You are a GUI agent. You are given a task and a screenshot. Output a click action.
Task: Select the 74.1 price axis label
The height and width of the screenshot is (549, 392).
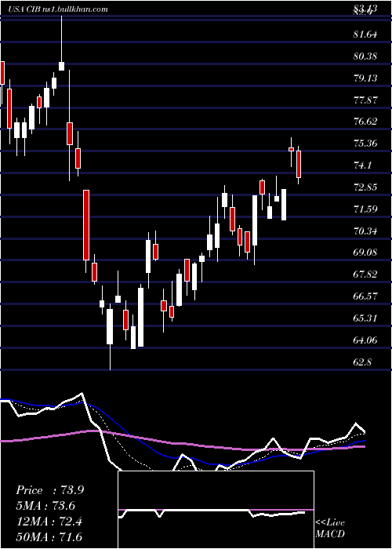[x=362, y=165]
